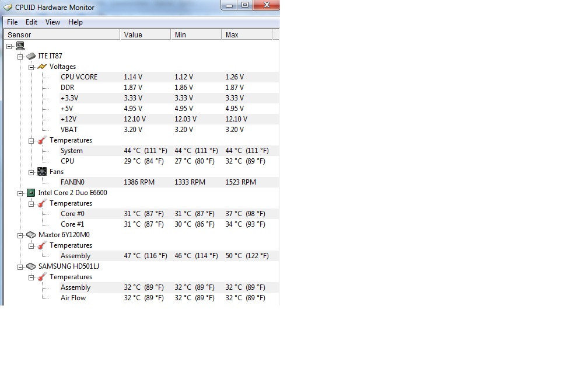This screenshot has height=368, width=588.
Task: Select the Maxtor Assembly temperature row
Action: 169,256
